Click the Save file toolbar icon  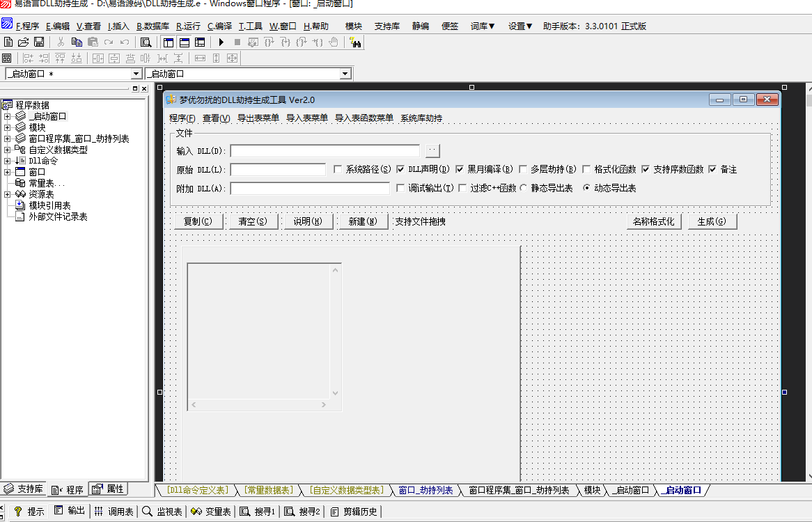click(39, 42)
